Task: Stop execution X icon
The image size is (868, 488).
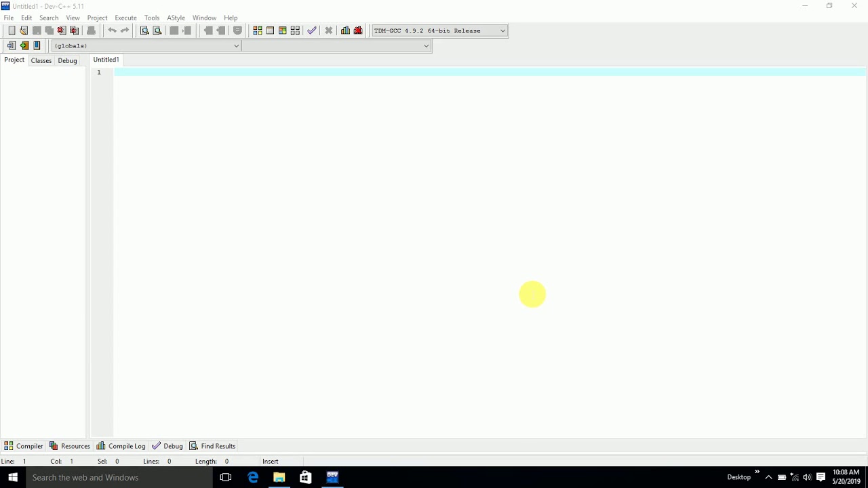Action: 329,30
